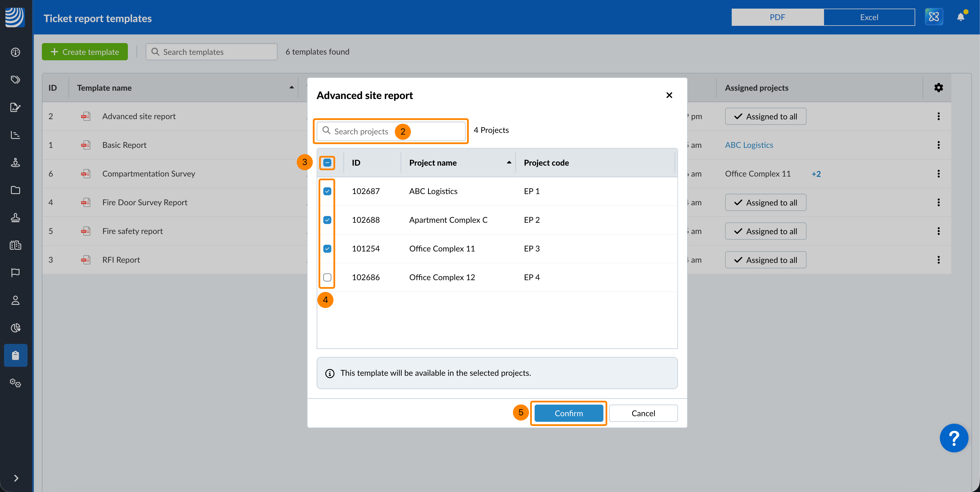Uncheck the ABC Logistics project checkbox
This screenshot has height=492, width=980.
[x=327, y=191]
